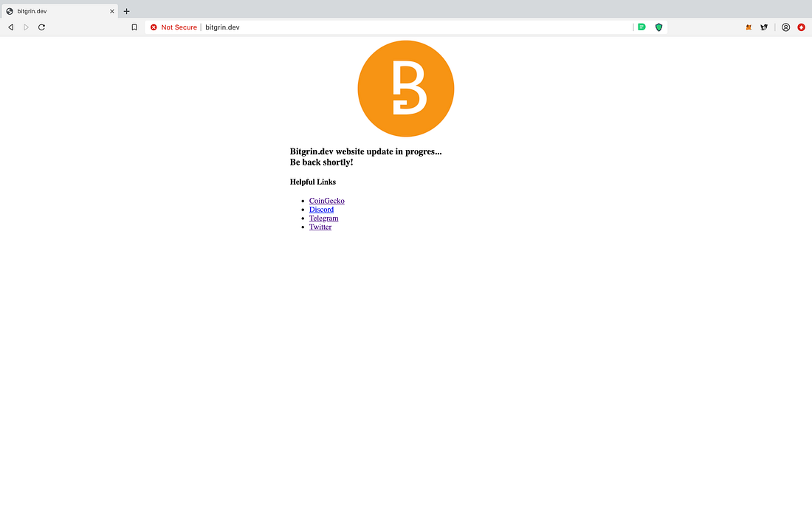The height and width of the screenshot is (508, 812).
Task: Select the bitgrin.dev browser tab
Action: coord(59,11)
